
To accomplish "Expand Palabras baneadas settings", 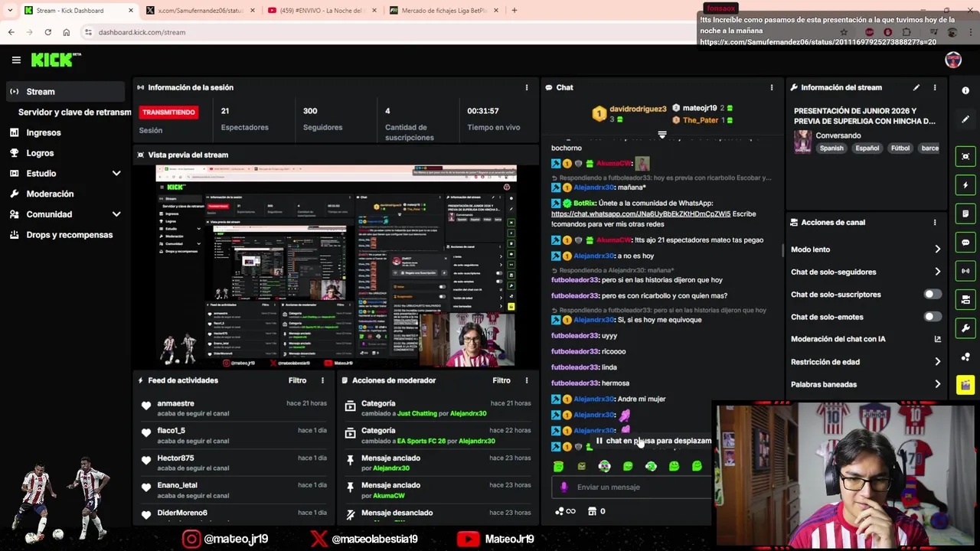I will (x=937, y=384).
